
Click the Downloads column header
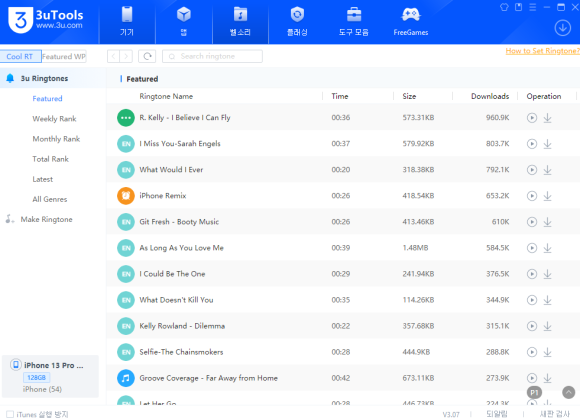[490, 97]
